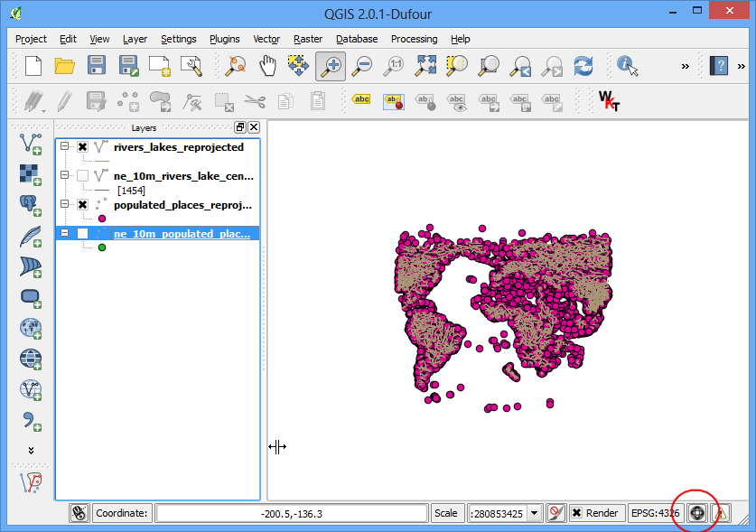Click Add Raster Layer checkerboard icon
The image size is (756, 532).
click(31, 174)
